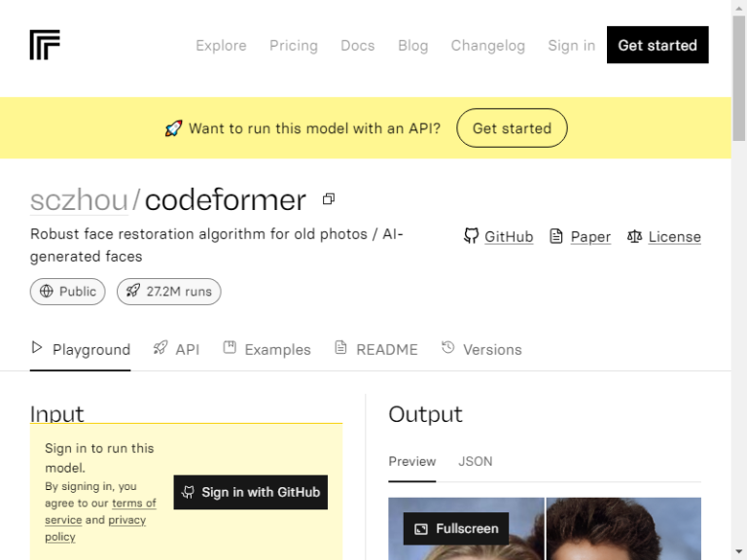Click Get started in the yellow banner
The width and height of the screenshot is (747, 560).
[512, 128]
